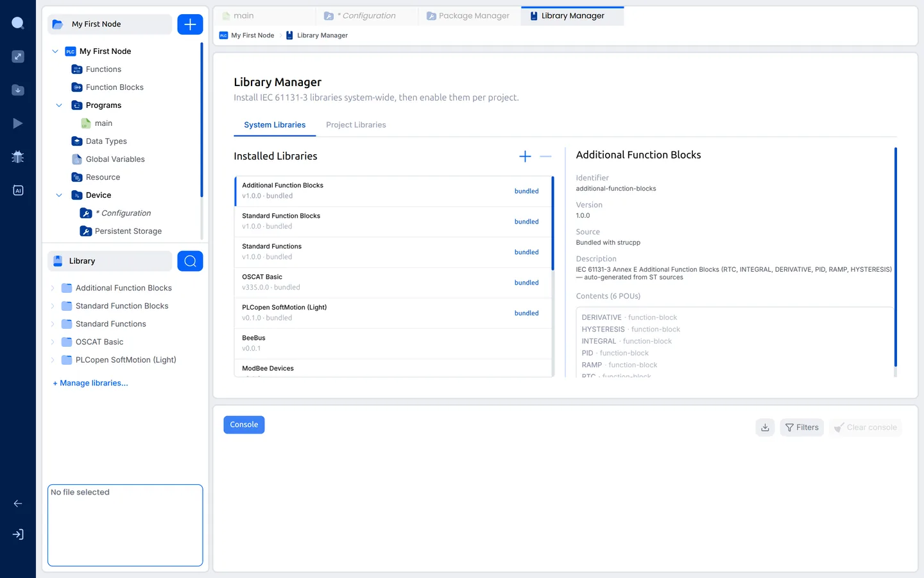Viewport: 924px width, 578px height.
Task: Click the back arrow icon in sidebar
Action: tap(18, 504)
